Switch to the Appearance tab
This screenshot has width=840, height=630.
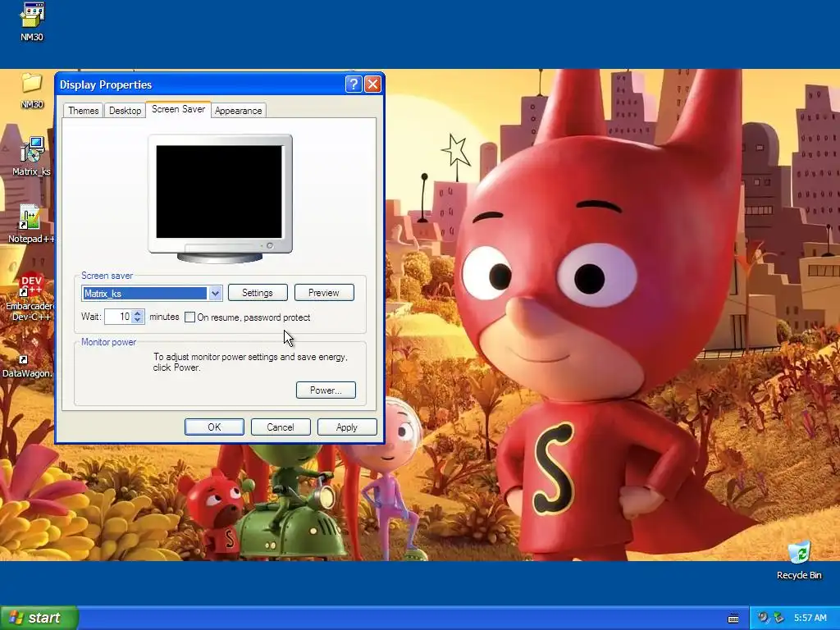tap(239, 111)
